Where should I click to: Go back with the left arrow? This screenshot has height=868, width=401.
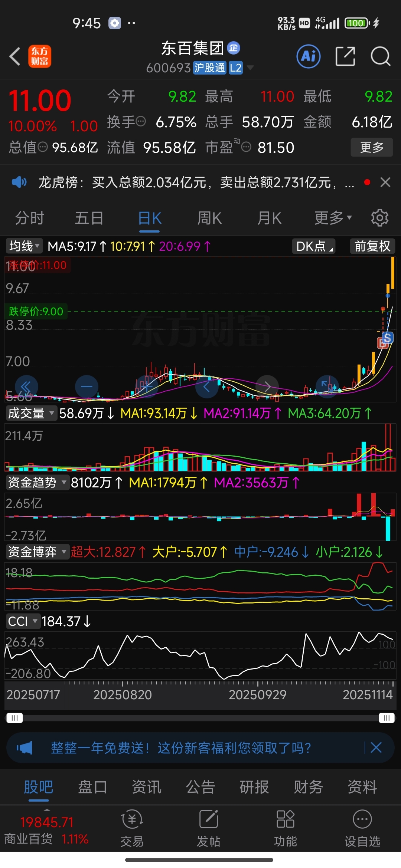click(15, 57)
